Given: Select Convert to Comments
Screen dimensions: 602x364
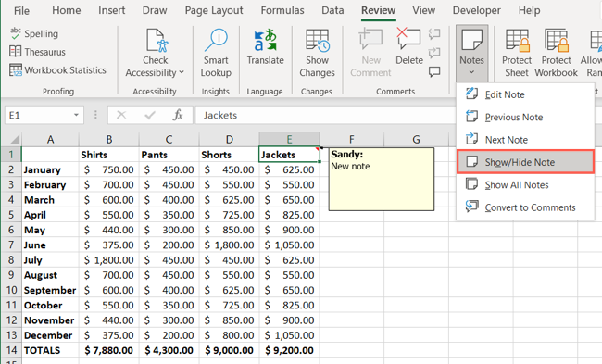Looking at the screenshot, I should tap(525, 207).
